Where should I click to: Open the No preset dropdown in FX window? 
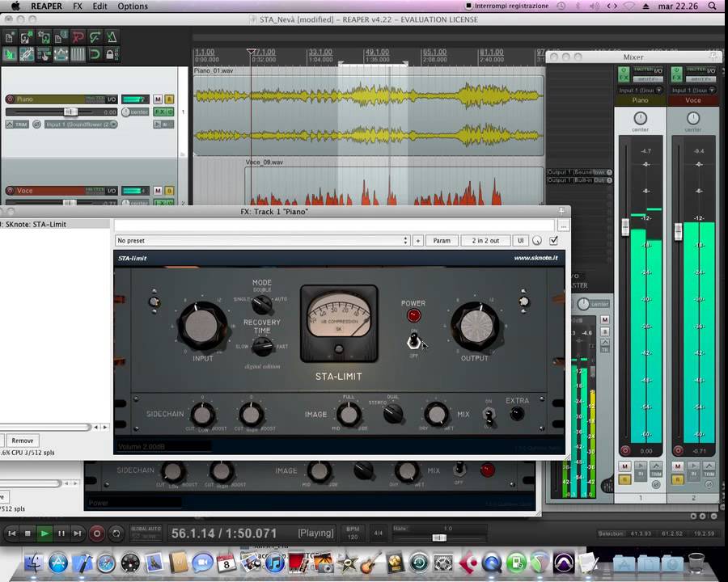coord(262,240)
